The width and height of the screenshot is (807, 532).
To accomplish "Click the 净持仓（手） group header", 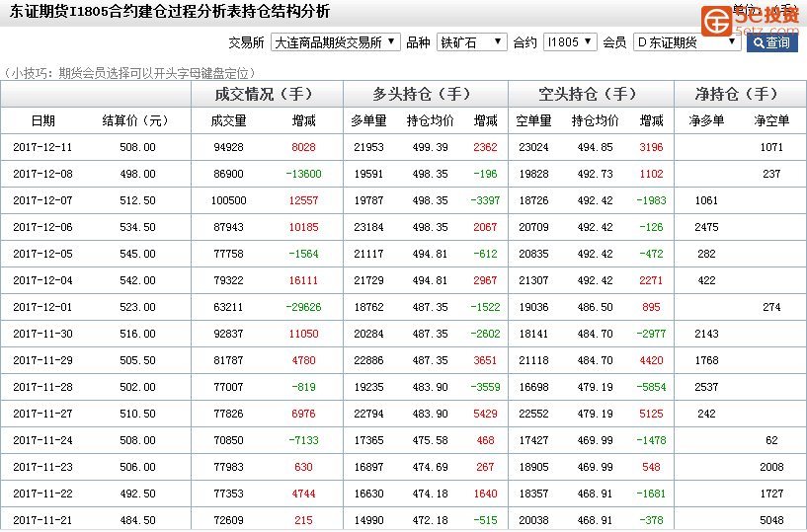I will click(x=740, y=94).
